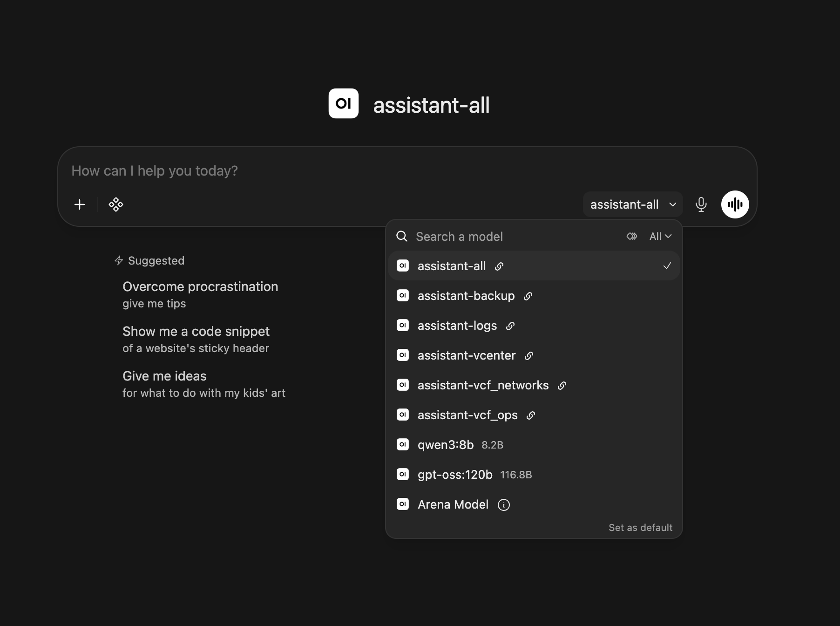Pick the Give me ideas suggestion
The width and height of the screenshot is (840, 626).
tap(204, 384)
